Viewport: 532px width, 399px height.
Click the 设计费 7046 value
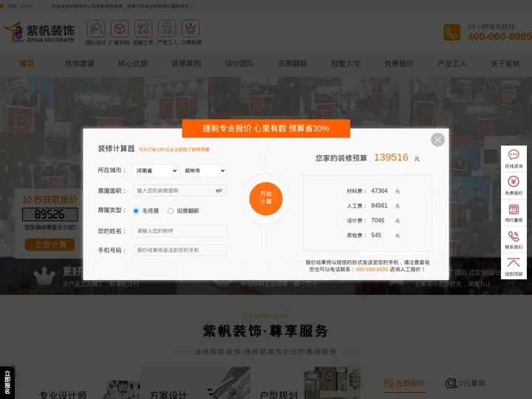(x=378, y=220)
